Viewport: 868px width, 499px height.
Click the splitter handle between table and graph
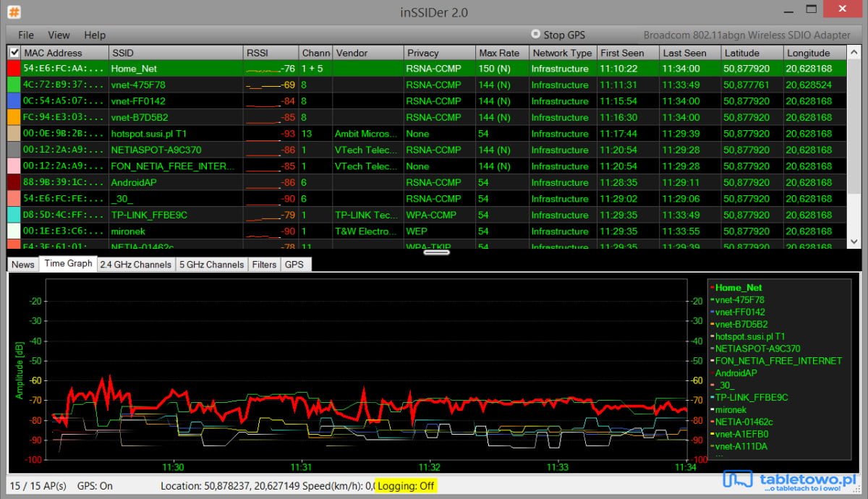pyautogui.click(x=436, y=252)
